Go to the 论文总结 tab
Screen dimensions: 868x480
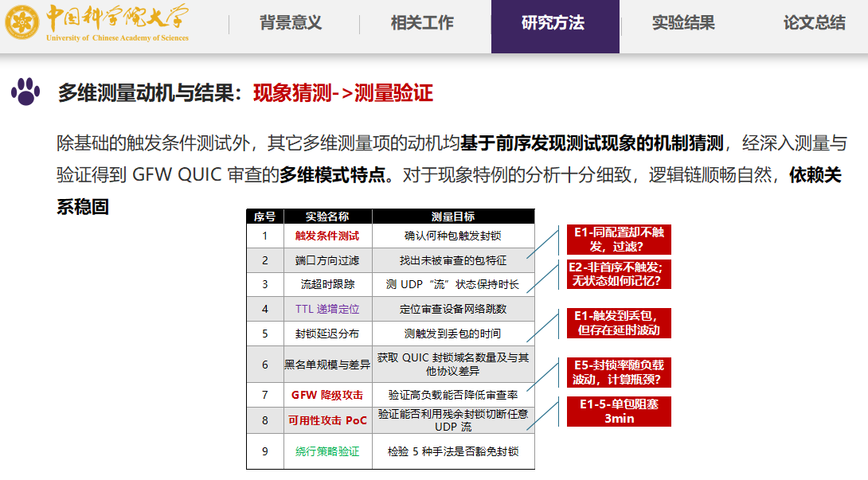[815, 23]
